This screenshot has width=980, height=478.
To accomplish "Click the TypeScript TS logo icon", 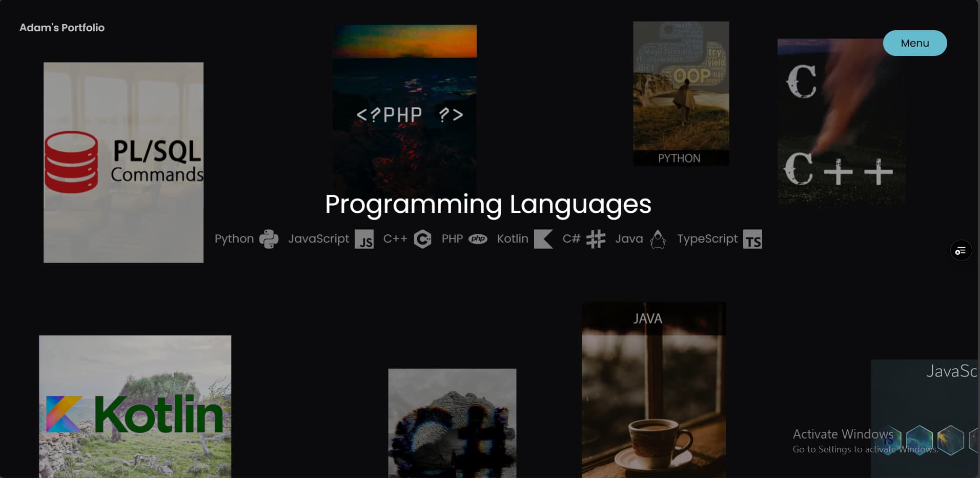I will pos(752,240).
